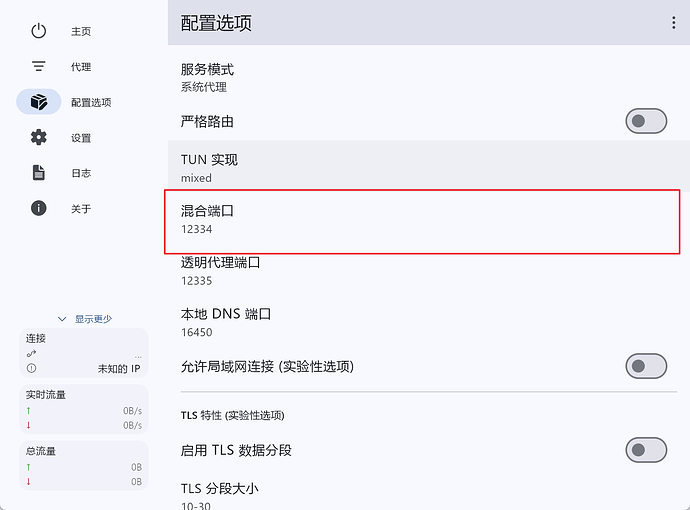Viewport: 690px width, 510px height.
Task: Collapse sidebar with 显示更少 chevron
Action: point(62,319)
